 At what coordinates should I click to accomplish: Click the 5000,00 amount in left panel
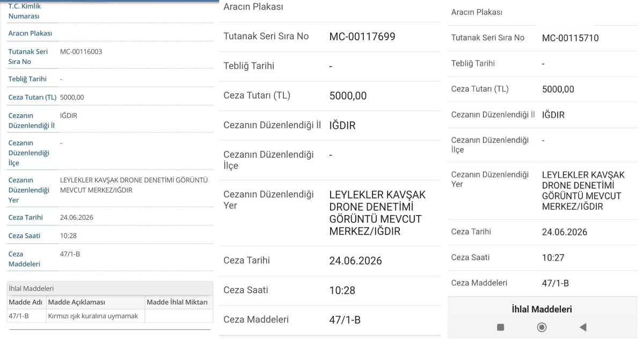click(x=72, y=98)
